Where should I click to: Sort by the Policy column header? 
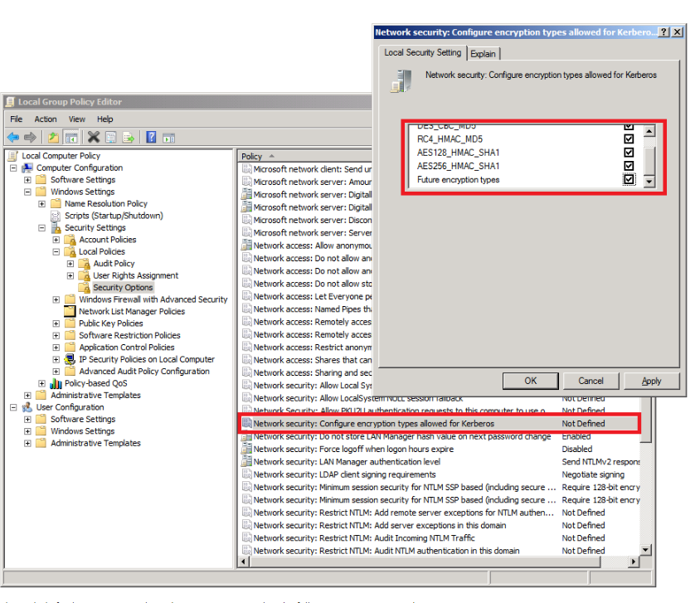click(x=305, y=156)
